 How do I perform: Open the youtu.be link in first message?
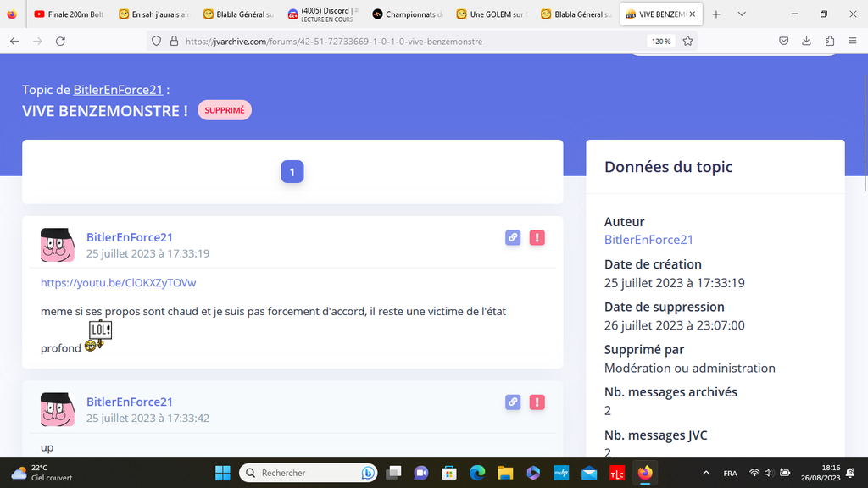(118, 282)
